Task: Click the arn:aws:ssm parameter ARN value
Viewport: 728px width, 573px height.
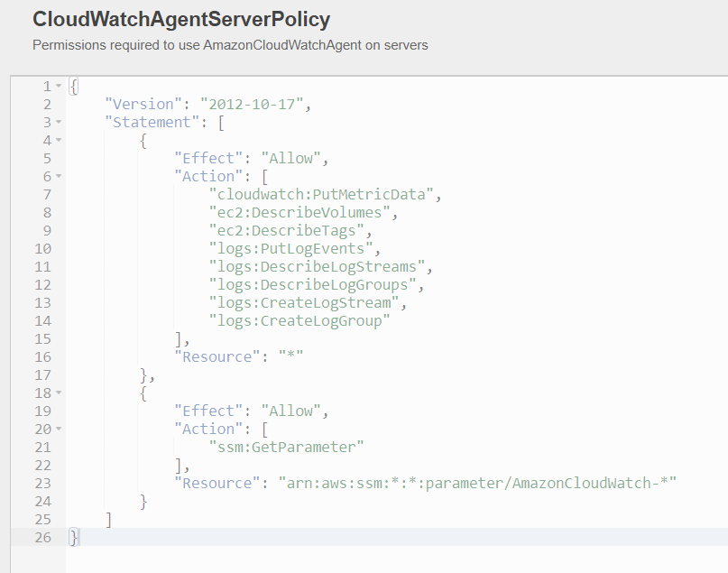Action: coord(477,484)
